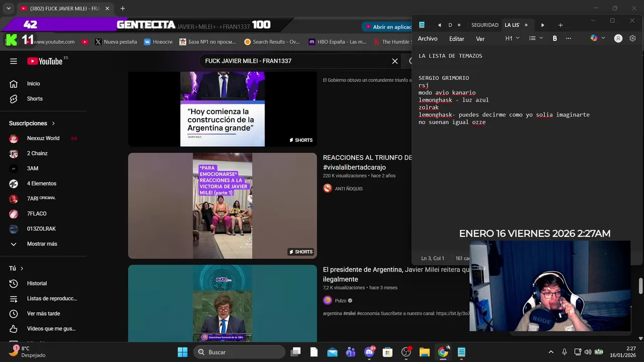Open 7FLACO channel subscription
This screenshot has height=362, width=644.
[x=37, y=214]
